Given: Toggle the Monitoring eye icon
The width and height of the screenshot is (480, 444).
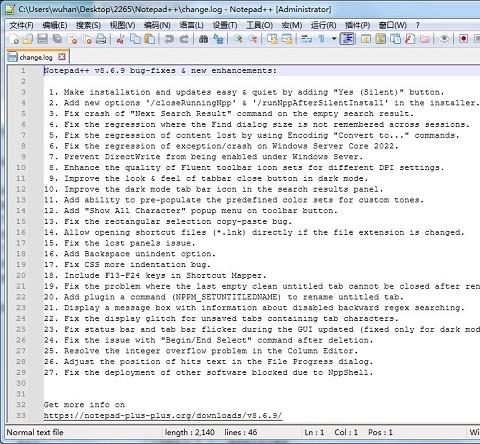Looking at the screenshot, I should pos(444,39).
